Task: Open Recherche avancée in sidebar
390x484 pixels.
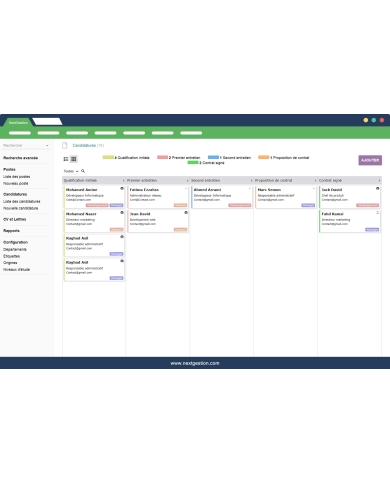Action: tap(20, 158)
